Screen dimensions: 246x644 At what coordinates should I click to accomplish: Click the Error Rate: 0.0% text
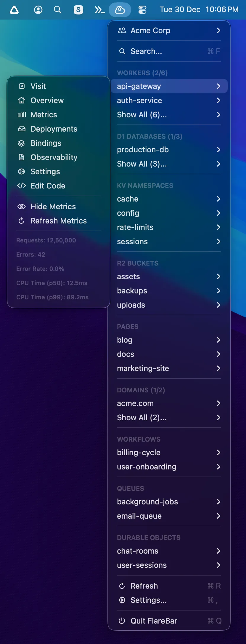point(40,269)
